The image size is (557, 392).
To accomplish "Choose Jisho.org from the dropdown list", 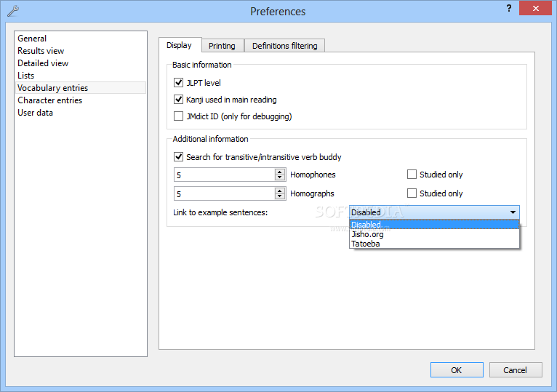I will tap(368, 234).
